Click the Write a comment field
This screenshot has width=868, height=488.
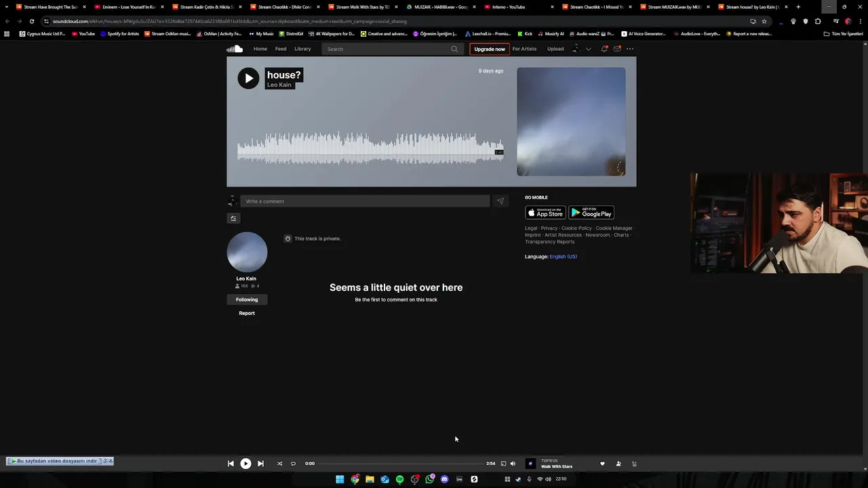[365, 201]
